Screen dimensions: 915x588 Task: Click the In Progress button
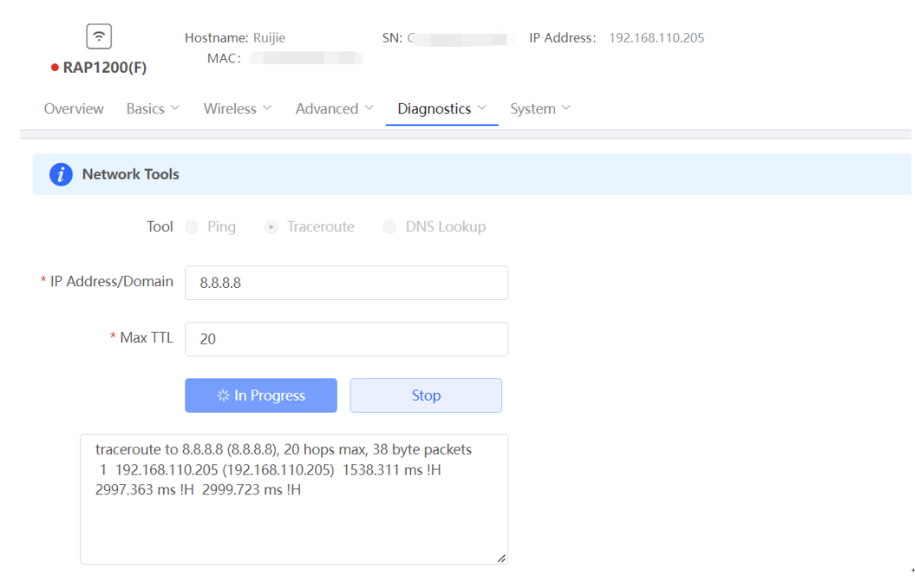[x=261, y=395]
